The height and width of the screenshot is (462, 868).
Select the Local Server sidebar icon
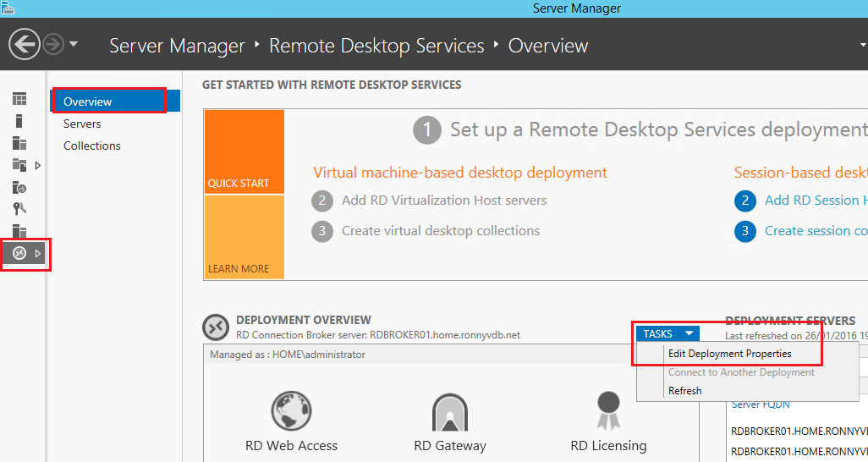click(x=19, y=122)
